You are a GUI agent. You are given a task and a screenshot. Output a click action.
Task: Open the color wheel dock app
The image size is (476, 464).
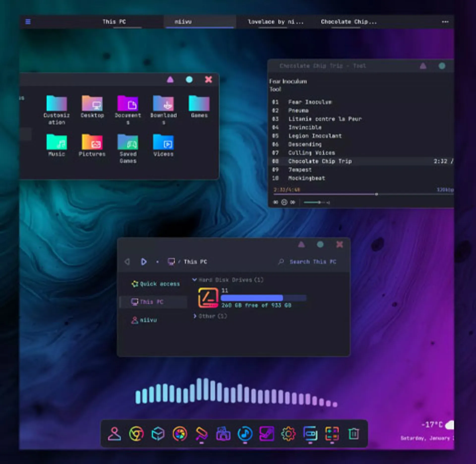point(180,434)
